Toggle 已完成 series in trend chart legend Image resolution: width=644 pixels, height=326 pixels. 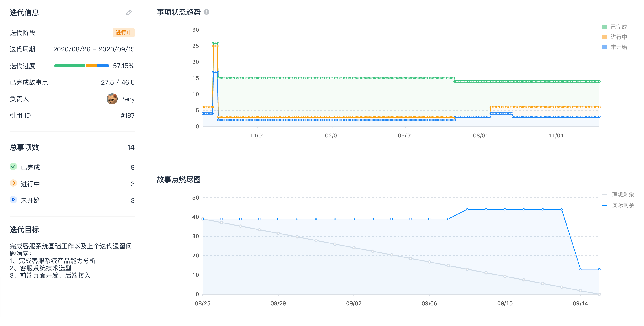pyautogui.click(x=618, y=27)
